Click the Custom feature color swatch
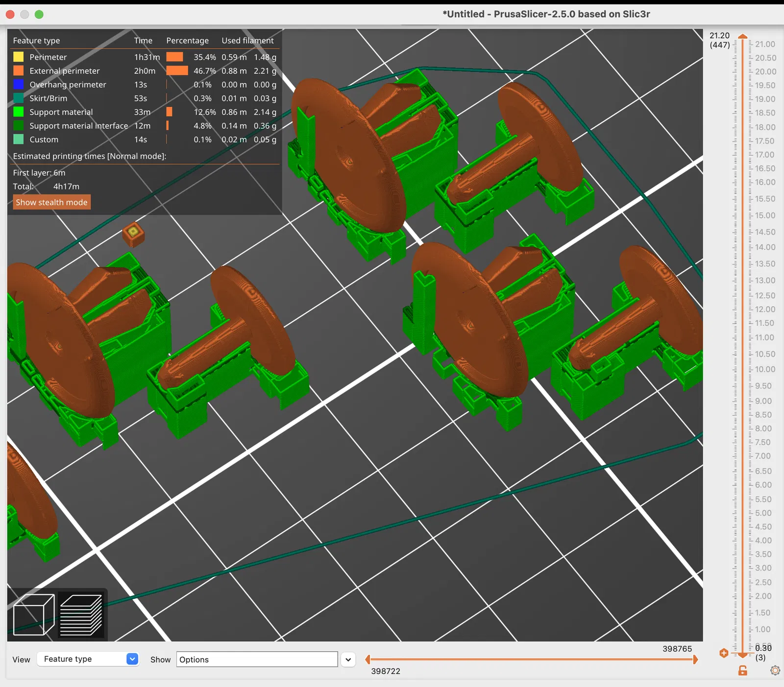The height and width of the screenshot is (687, 784). coord(19,139)
